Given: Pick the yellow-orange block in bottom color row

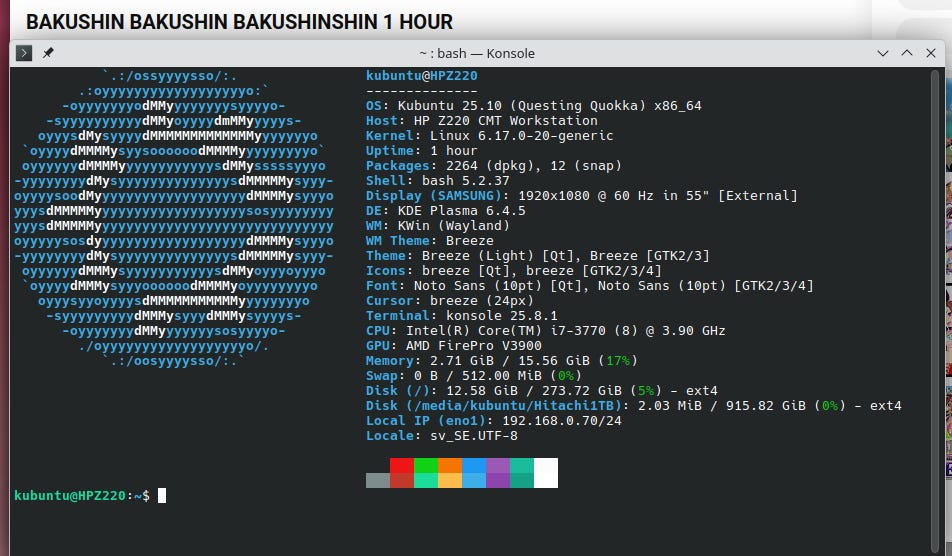Looking at the screenshot, I should point(449,480).
